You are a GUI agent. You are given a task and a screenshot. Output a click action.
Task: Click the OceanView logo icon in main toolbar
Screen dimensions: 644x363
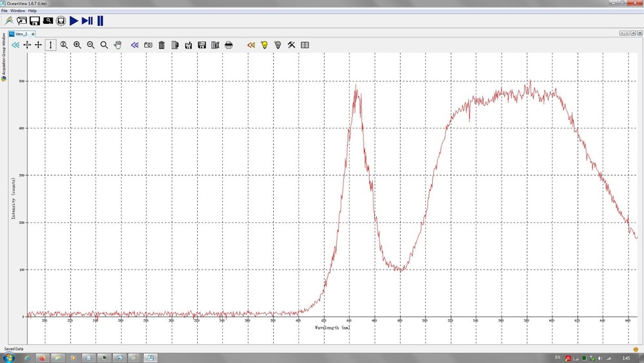pyautogui.click(x=9, y=21)
